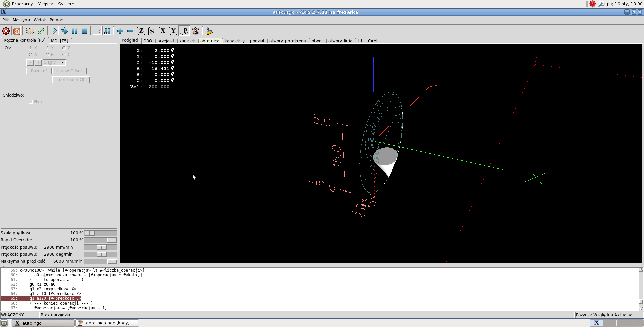Switch to Ręczna kontrola tab
Viewport: 644px width, 327px height.
[24, 40]
